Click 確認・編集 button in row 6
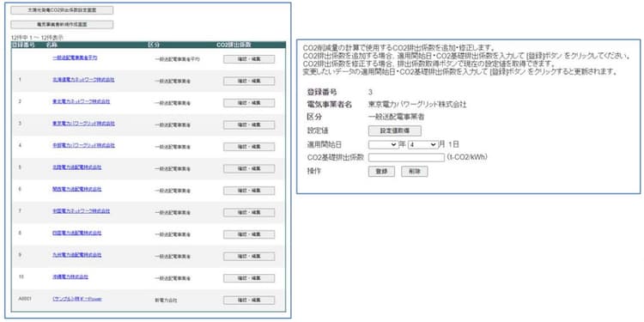 click(x=249, y=191)
